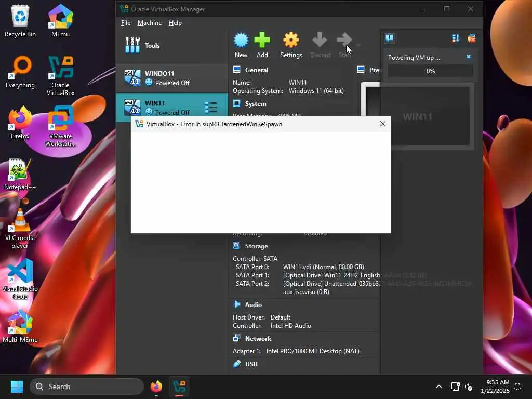Screen dimensions: 532x399
Task: Open the Tools entry icon
Action: click(x=132, y=45)
